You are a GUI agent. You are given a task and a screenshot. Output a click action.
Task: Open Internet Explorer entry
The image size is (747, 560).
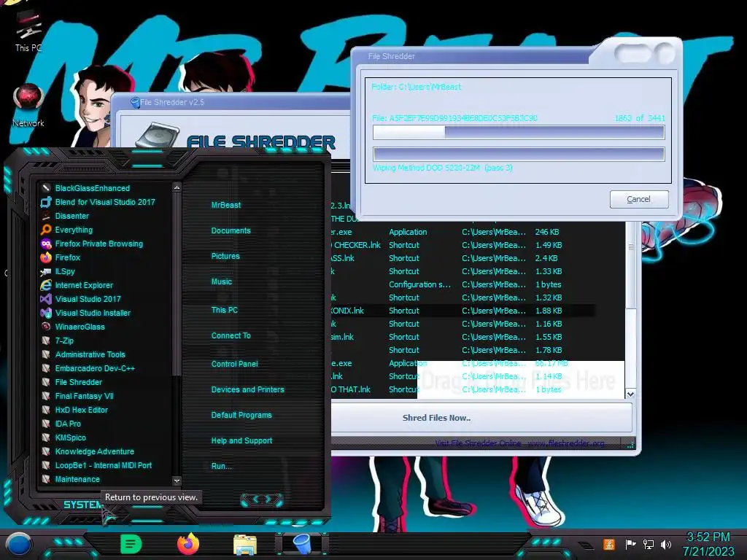coord(83,285)
